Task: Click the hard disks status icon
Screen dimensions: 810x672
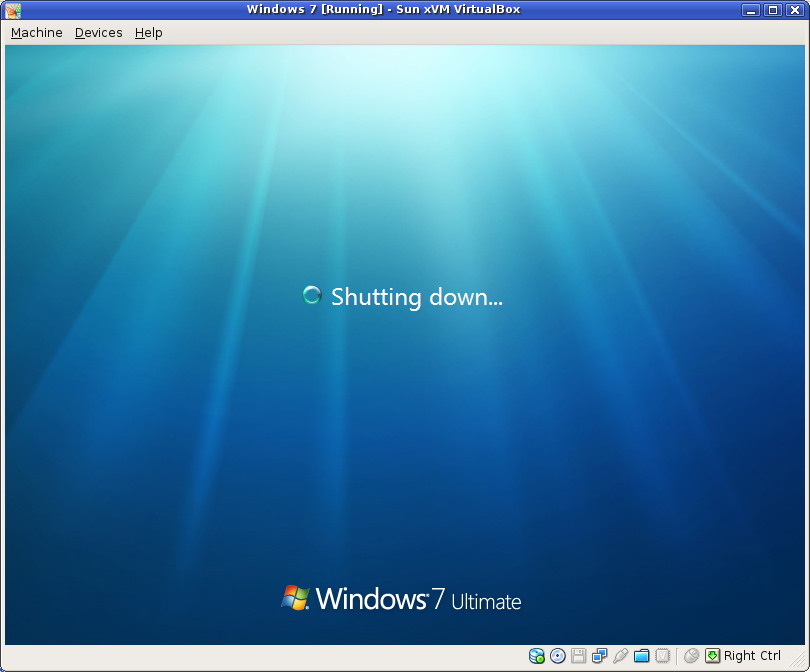Action: pyautogui.click(x=536, y=656)
